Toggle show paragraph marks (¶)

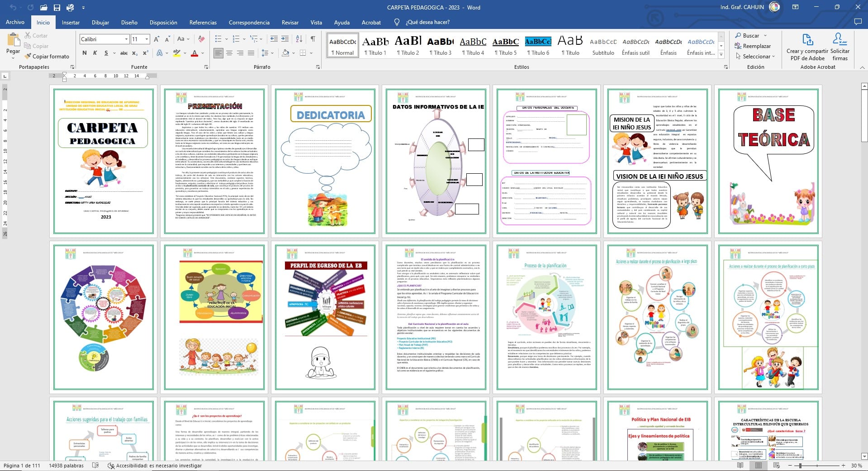tap(313, 39)
